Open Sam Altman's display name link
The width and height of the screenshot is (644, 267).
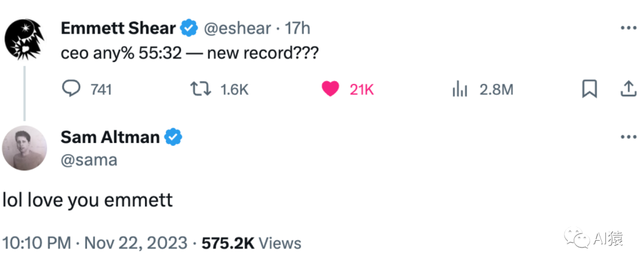[x=110, y=137]
